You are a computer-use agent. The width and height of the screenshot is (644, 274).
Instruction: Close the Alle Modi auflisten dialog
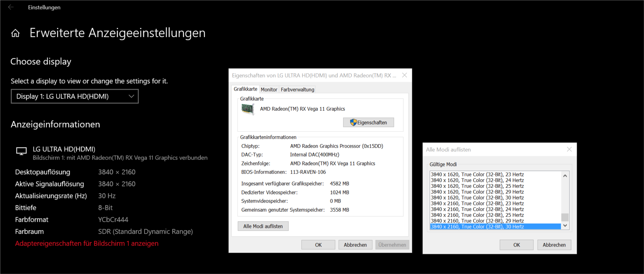coord(569,149)
